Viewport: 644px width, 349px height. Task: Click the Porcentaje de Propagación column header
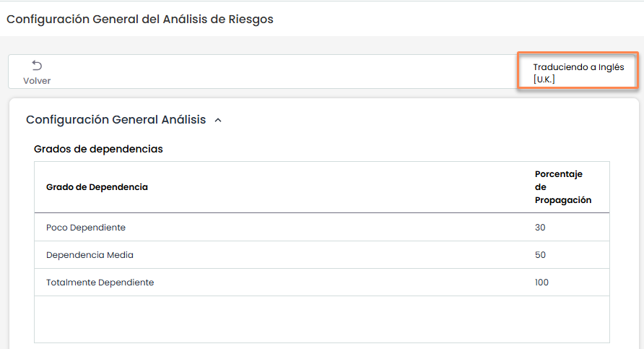point(562,187)
